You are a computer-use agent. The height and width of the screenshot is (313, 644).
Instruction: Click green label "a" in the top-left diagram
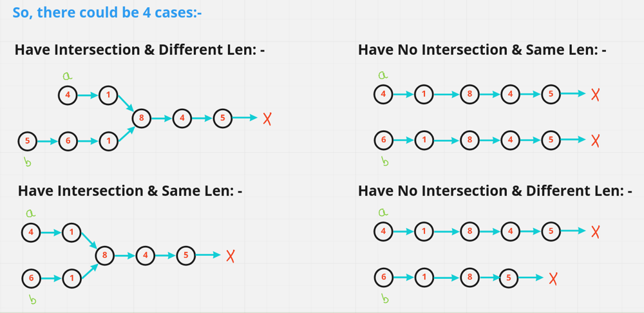click(67, 76)
